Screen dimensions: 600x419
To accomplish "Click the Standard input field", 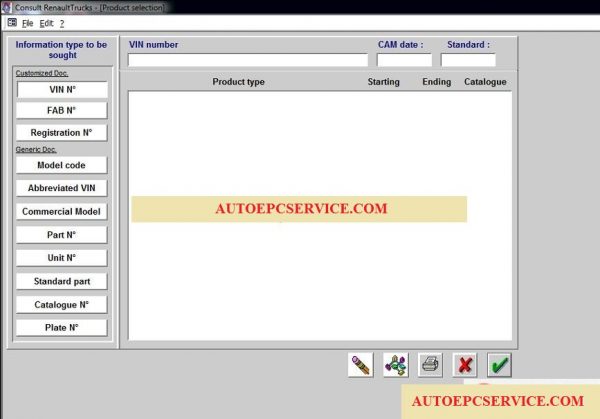I will [x=468, y=60].
